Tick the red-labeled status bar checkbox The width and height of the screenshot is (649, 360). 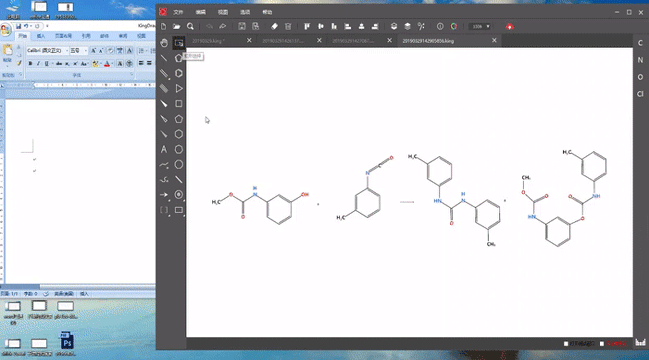[602, 343]
